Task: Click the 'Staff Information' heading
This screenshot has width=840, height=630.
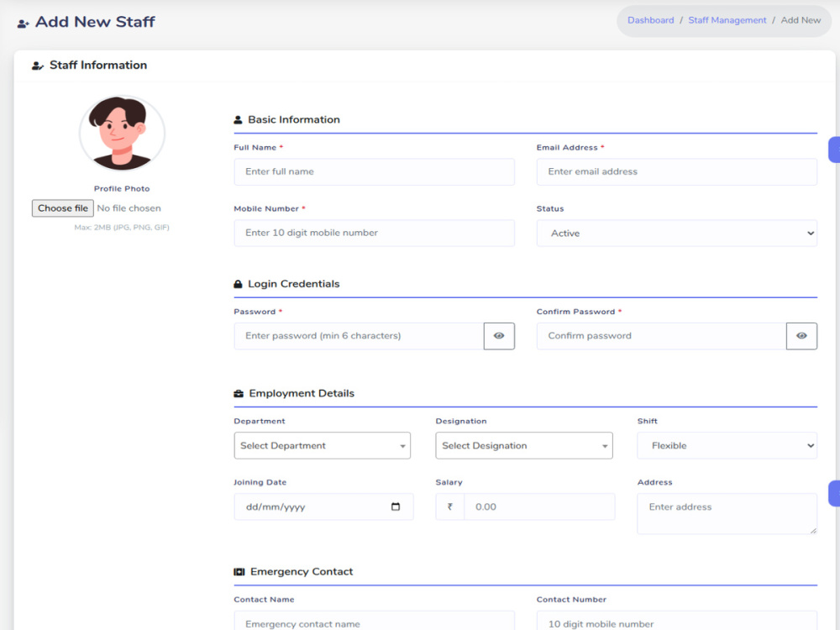Action: pos(98,66)
